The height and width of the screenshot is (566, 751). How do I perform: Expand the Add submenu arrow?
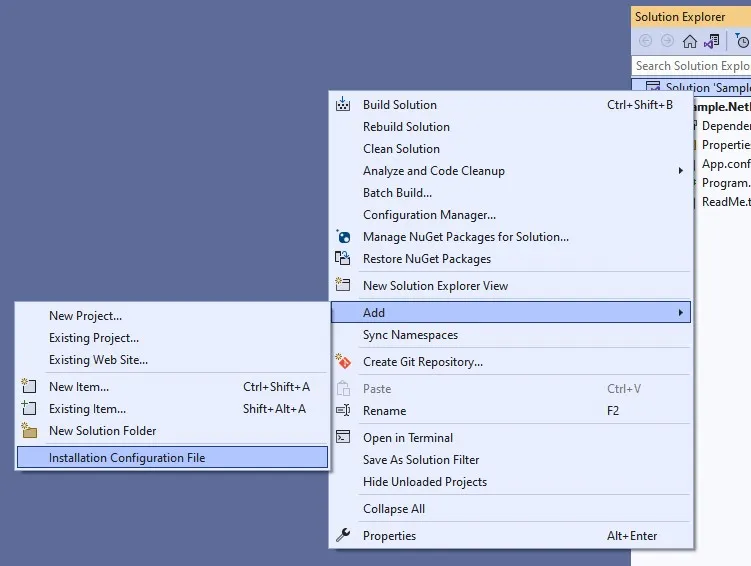pyautogui.click(x=681, y=313)
